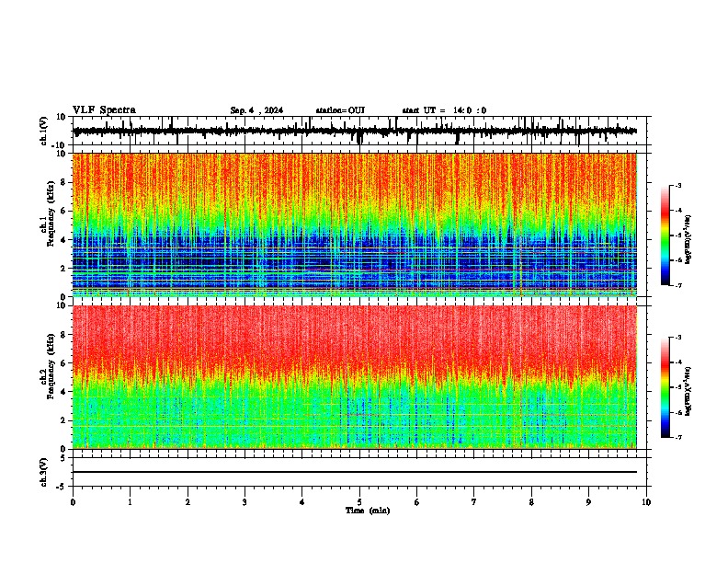Click the "ch.1(V)" y-axis label

(44, 131)
